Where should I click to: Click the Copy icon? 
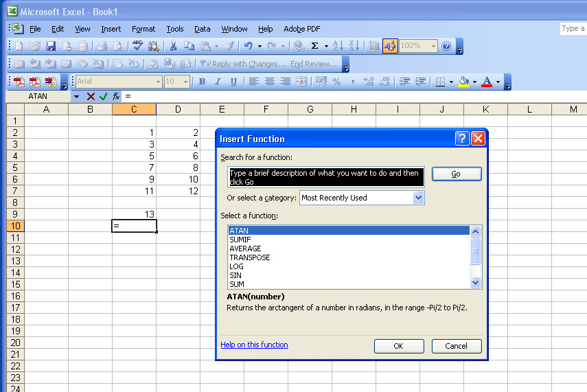pyautogui.click(x=189, y=46)
